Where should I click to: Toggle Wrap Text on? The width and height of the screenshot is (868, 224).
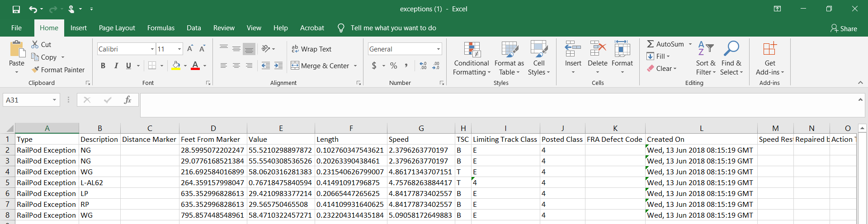[x=311, y=49]
